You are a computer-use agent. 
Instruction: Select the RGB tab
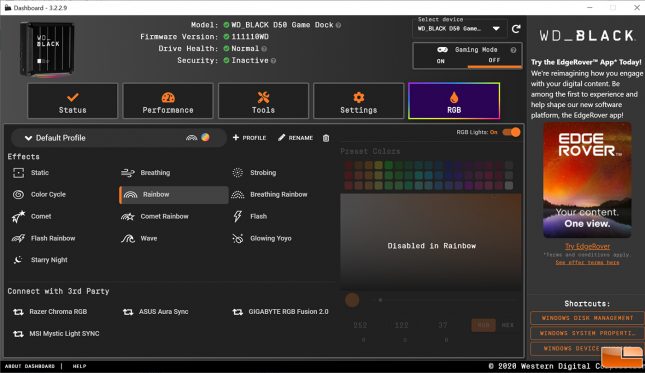tap(454, 101)
